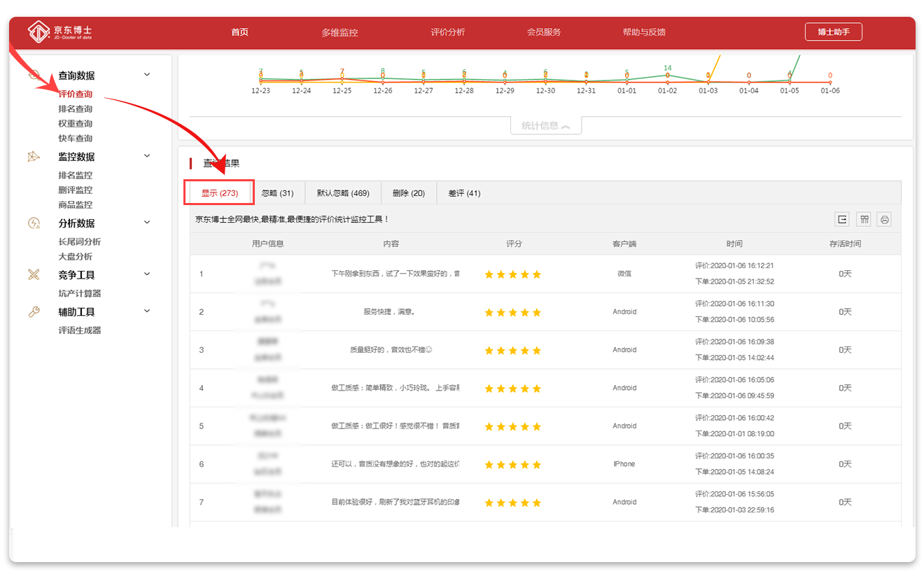Switch to the 默认忽略 (469) tab
924x581 pixels.
click(343, 193)
